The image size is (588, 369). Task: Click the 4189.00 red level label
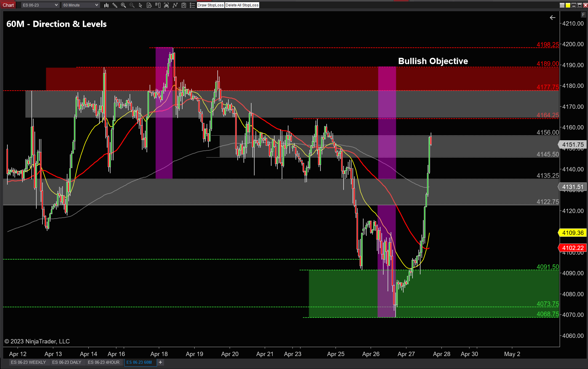548,64
